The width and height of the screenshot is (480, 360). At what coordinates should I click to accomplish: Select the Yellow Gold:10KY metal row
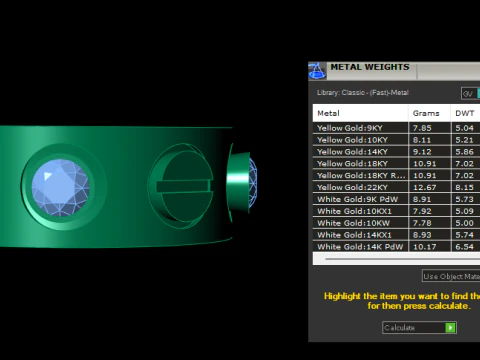pyautogui.click(x=396, y=140)
